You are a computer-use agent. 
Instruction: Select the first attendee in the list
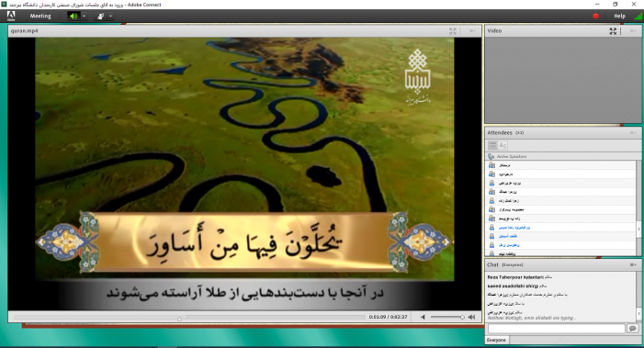[x=560, y=165]
